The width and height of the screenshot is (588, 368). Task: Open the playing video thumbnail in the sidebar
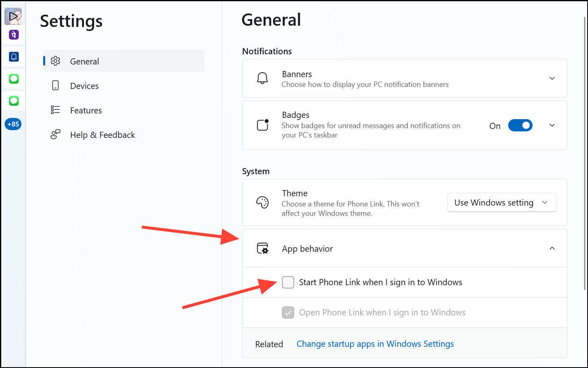[13, 16]
